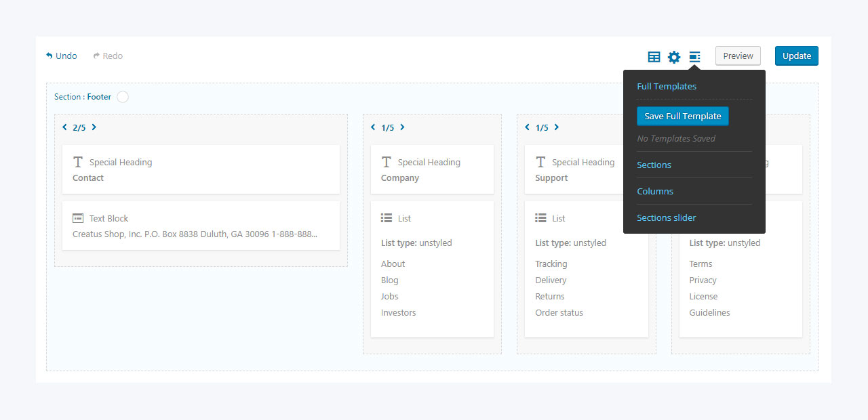Click the Returns list item

point(550,297)
